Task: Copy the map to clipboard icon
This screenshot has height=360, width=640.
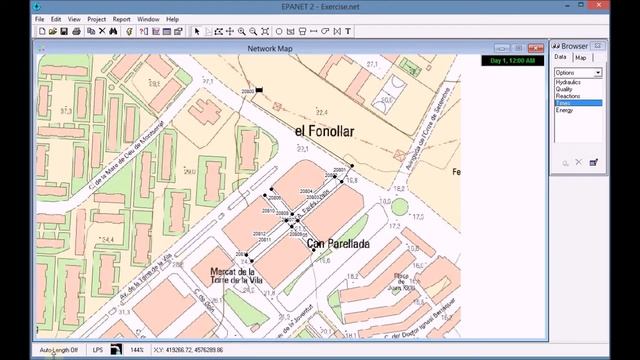Action: [91, 31]
